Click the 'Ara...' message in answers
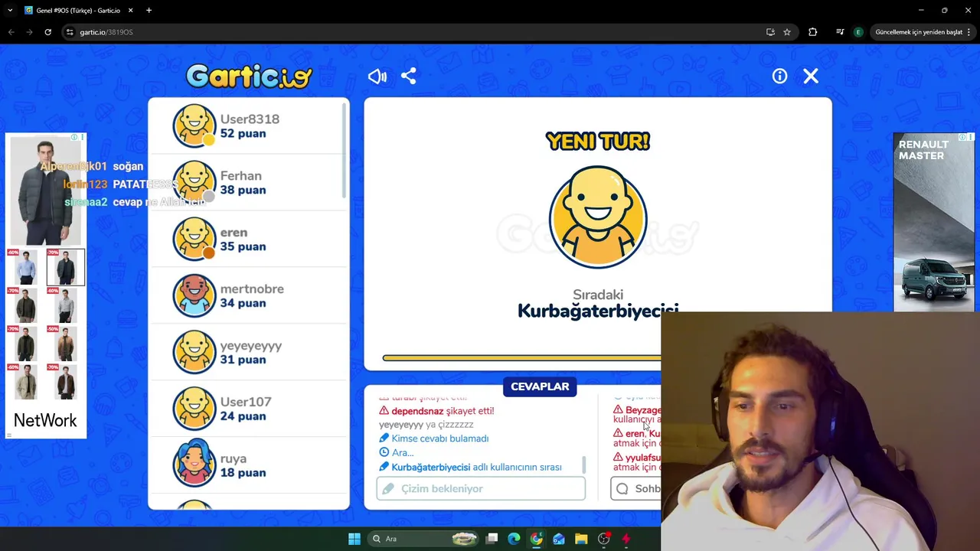The width and height of the screenshot is (980, 551). (403, 452)
